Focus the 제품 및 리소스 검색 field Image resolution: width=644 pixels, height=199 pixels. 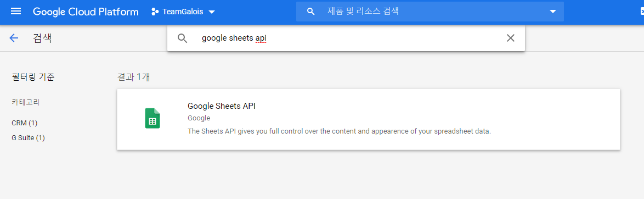pos(430,12)
